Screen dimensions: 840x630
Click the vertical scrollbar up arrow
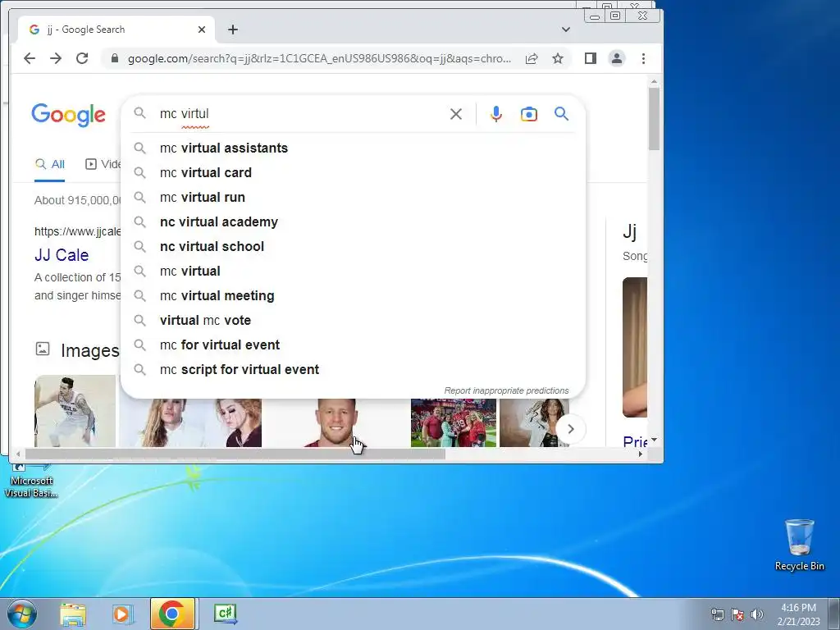pos(654,81)
